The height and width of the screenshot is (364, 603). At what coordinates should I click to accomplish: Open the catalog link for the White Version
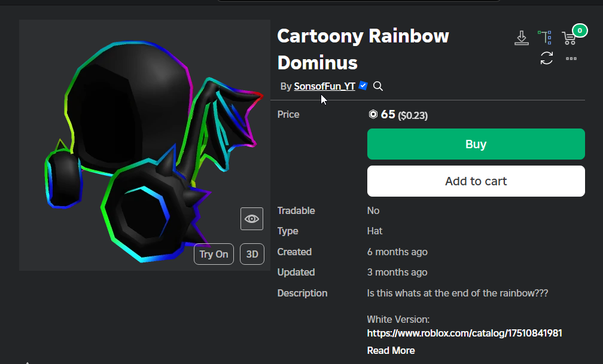click(x=464, y=333)
